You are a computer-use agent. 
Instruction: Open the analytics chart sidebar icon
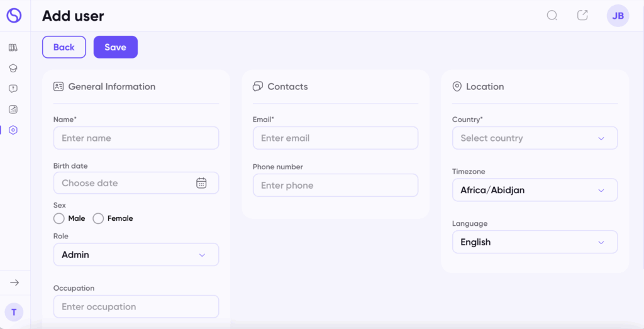click(x=13, y=109)
